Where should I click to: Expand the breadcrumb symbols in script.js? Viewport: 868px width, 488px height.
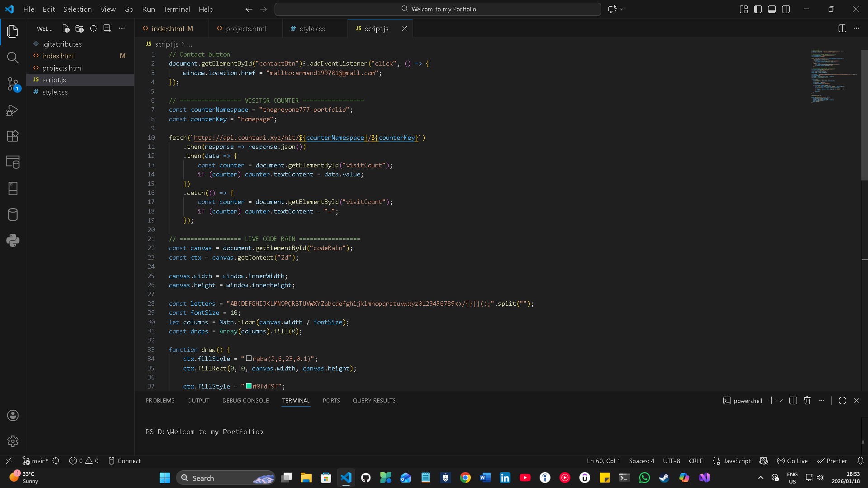tap(190, 44)
